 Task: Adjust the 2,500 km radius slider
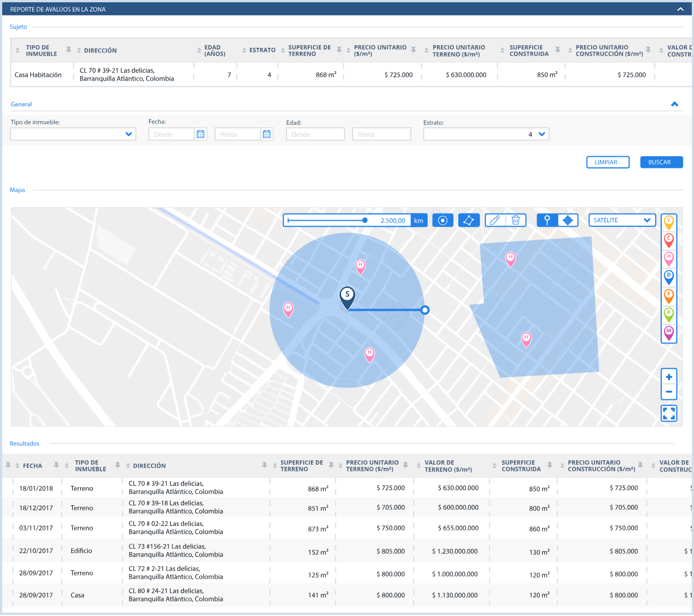365,220
